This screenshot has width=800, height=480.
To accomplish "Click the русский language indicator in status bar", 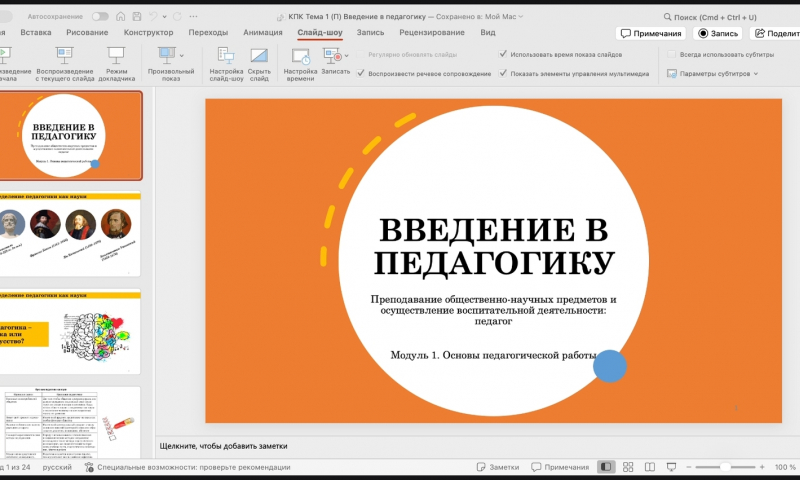I will point(57,467).
